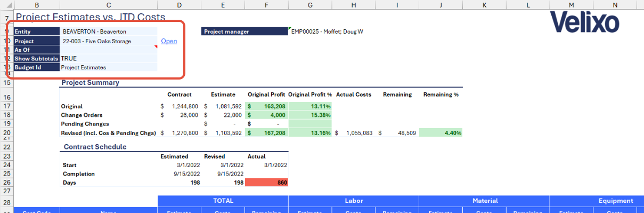Click the Material column group header
Image resolution: width=644 pixels, height=213 pixels.
point(484,201)
